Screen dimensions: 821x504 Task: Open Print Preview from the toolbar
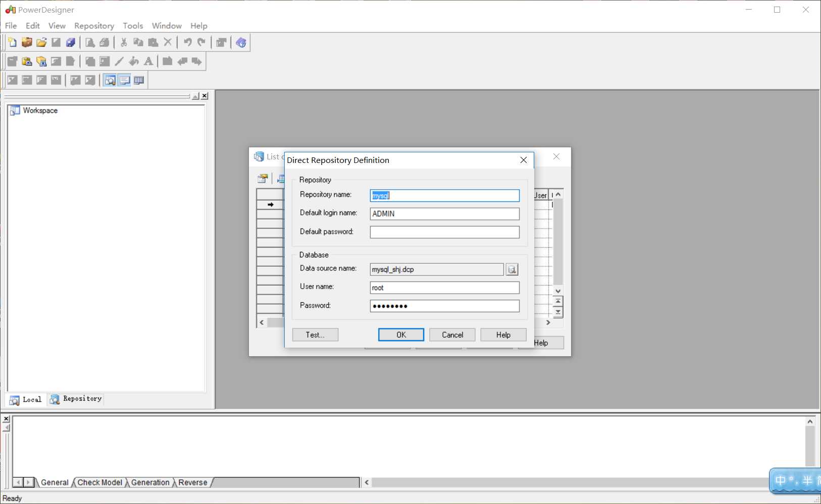click(90, 42)
